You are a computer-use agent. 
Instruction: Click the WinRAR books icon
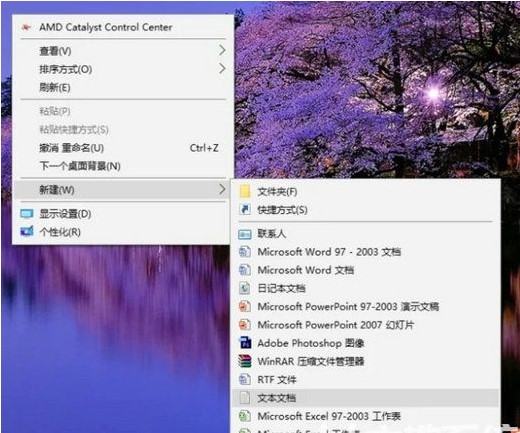(245, 361)
